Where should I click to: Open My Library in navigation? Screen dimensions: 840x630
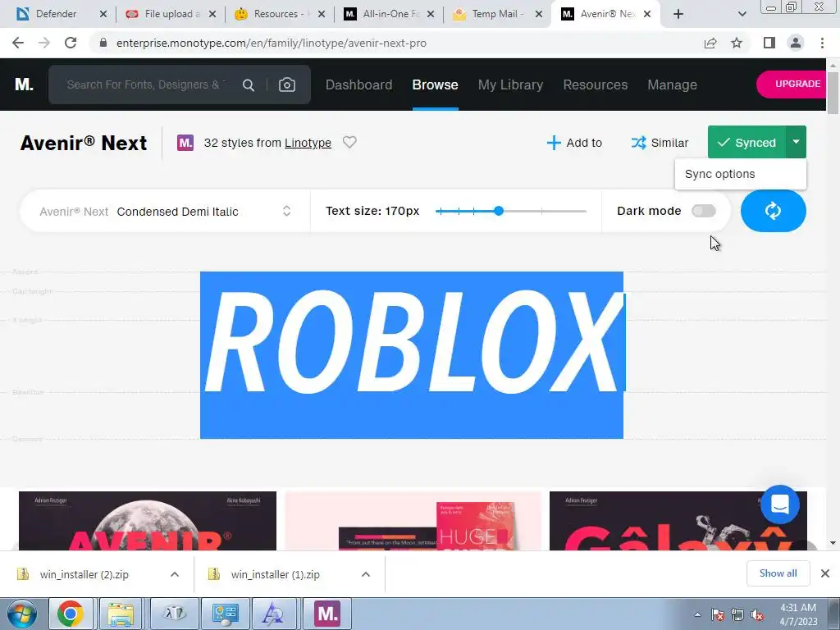coord(510,84)
